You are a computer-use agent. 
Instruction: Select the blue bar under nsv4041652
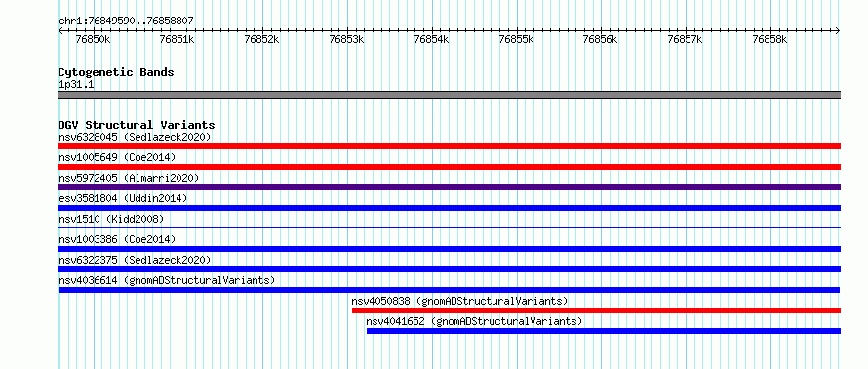tap(604, 331)
